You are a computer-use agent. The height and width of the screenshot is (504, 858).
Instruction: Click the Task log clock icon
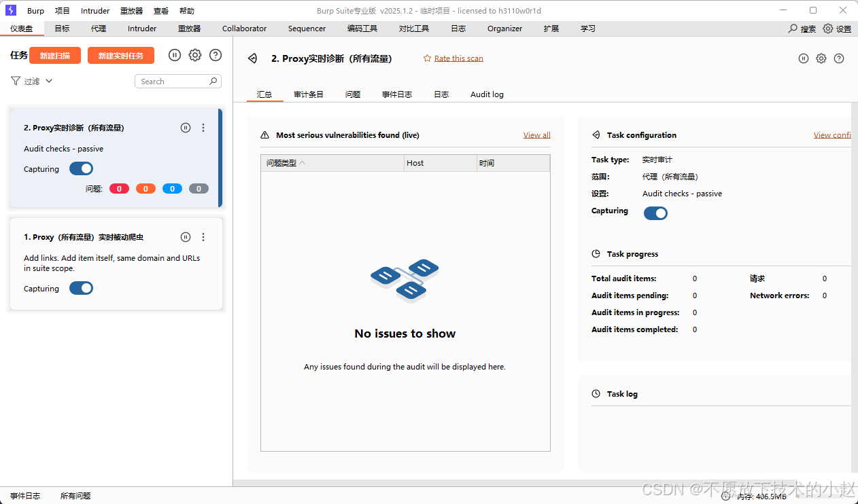pos(596,394)
